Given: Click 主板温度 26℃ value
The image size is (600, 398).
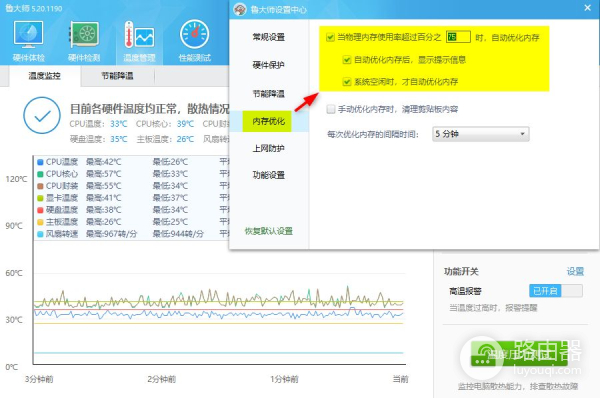Looking at the screenshot, I should (185, 139).
